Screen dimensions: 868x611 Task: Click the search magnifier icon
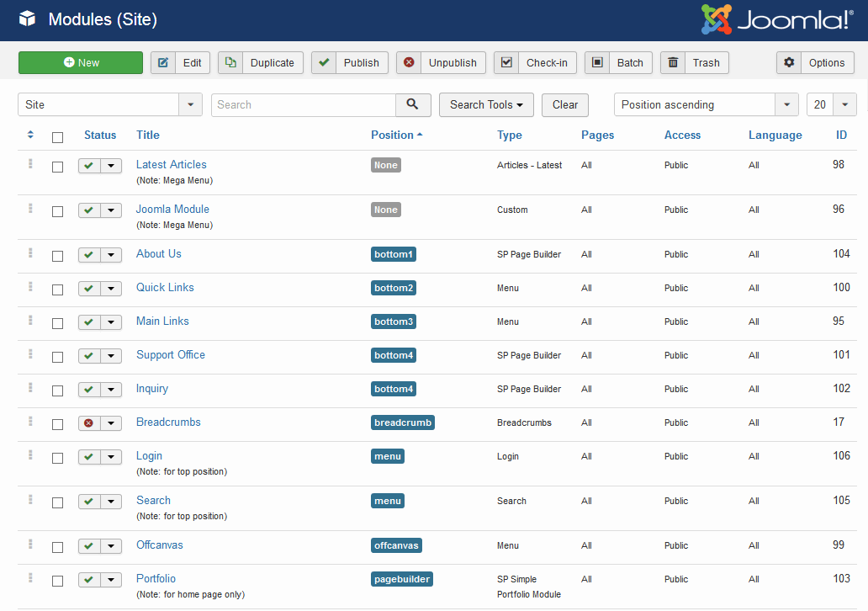[413, 104]
